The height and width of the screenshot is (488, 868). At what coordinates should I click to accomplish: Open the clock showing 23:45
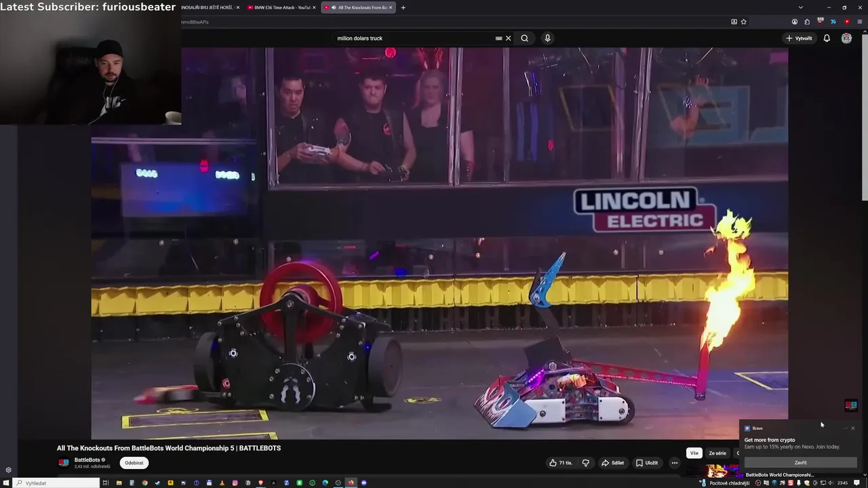tap(842, 483)
